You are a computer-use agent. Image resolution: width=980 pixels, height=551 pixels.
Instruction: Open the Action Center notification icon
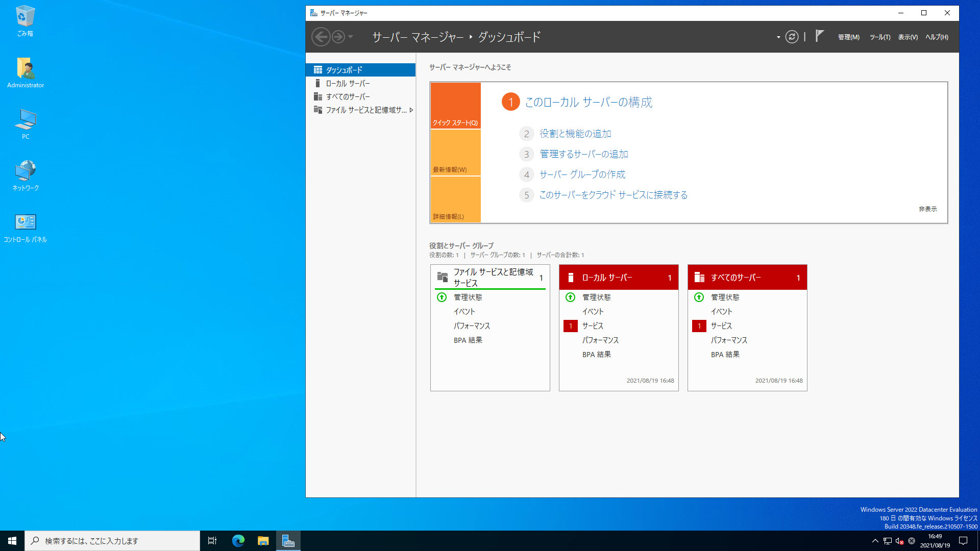pos(963,541)
